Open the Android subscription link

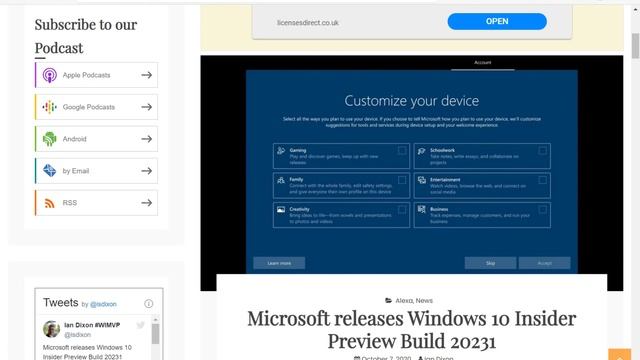click(96, 139)
